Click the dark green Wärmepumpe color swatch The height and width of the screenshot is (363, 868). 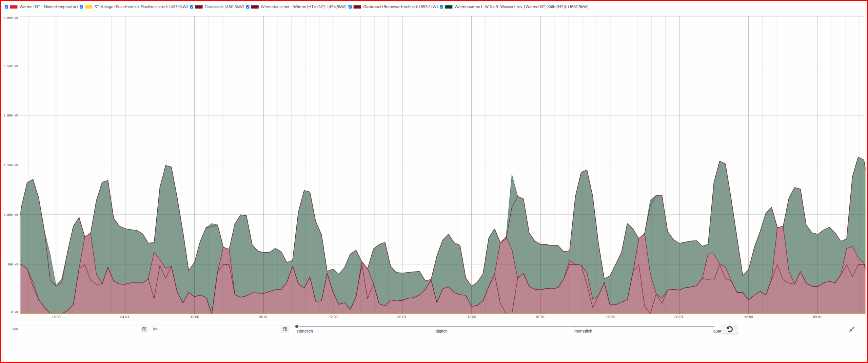pos(449,7)
